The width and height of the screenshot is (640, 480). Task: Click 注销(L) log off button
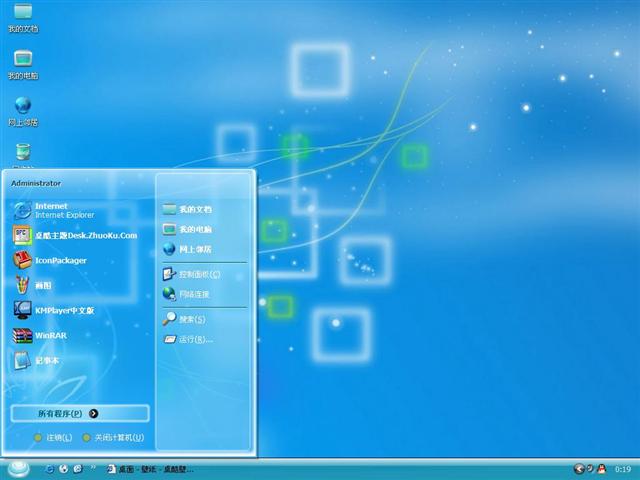53,438
